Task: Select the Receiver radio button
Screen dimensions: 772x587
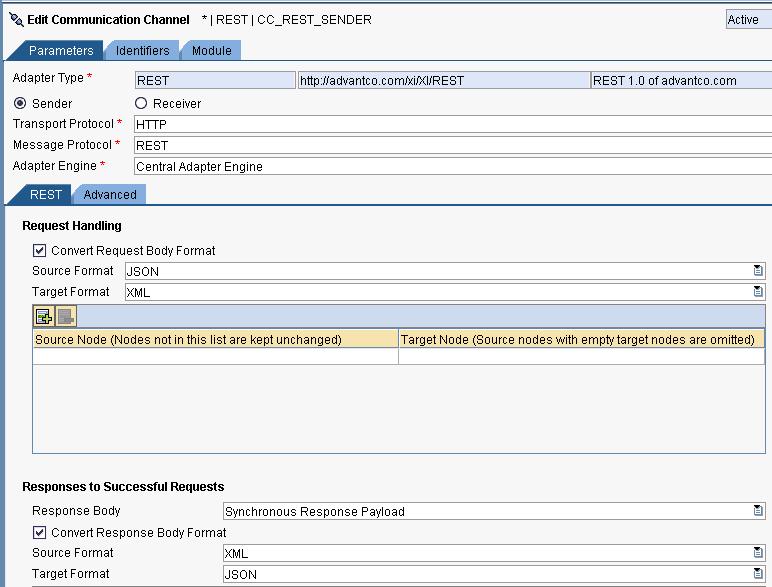Action: pyautogui.click(x=141, y=103)
